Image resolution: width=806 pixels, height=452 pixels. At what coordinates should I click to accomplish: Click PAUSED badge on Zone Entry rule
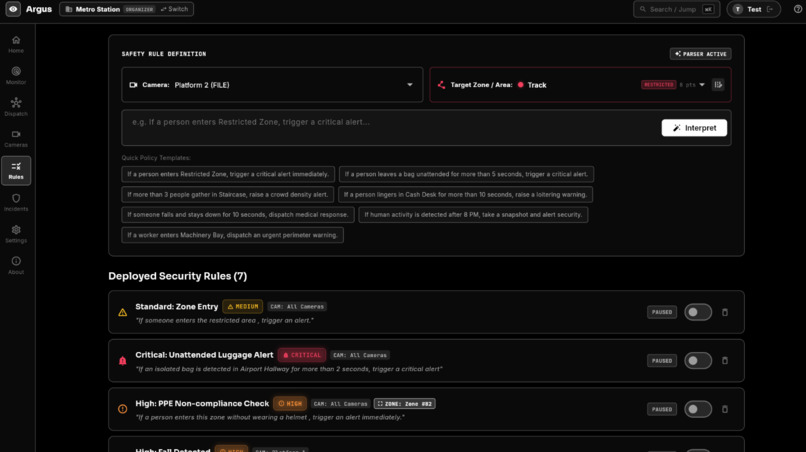click(662, 312)
